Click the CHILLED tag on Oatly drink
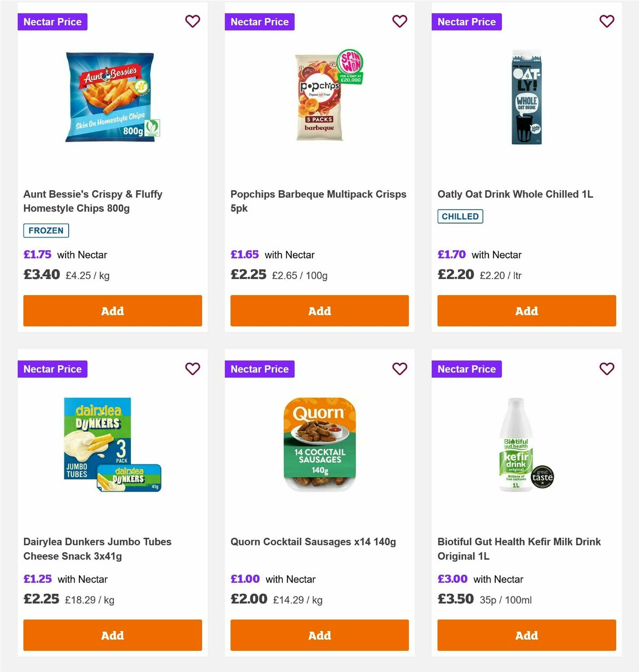639x672 pixels. coord(460,216)
